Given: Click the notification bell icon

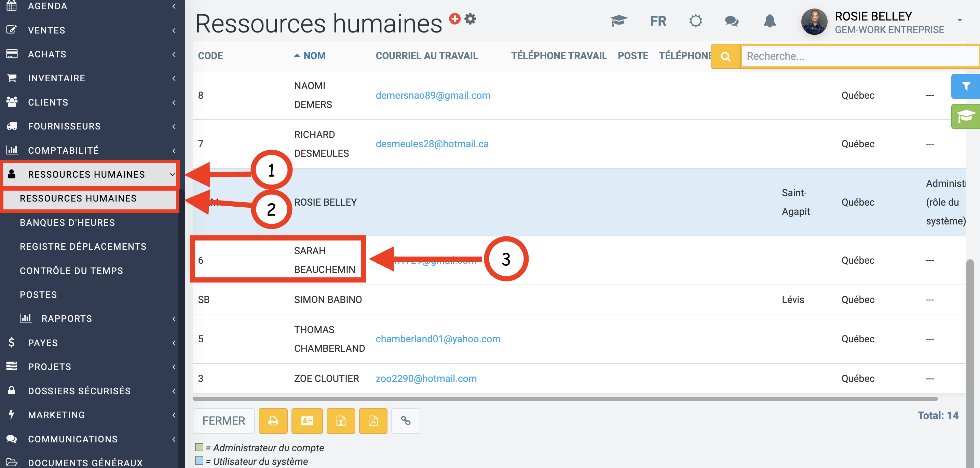Looking at the screenshot, I should click(769, 21).
